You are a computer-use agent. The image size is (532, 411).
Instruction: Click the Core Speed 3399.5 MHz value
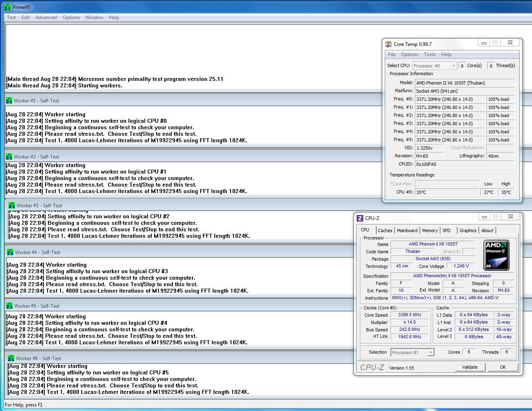(x=410, y=315)
